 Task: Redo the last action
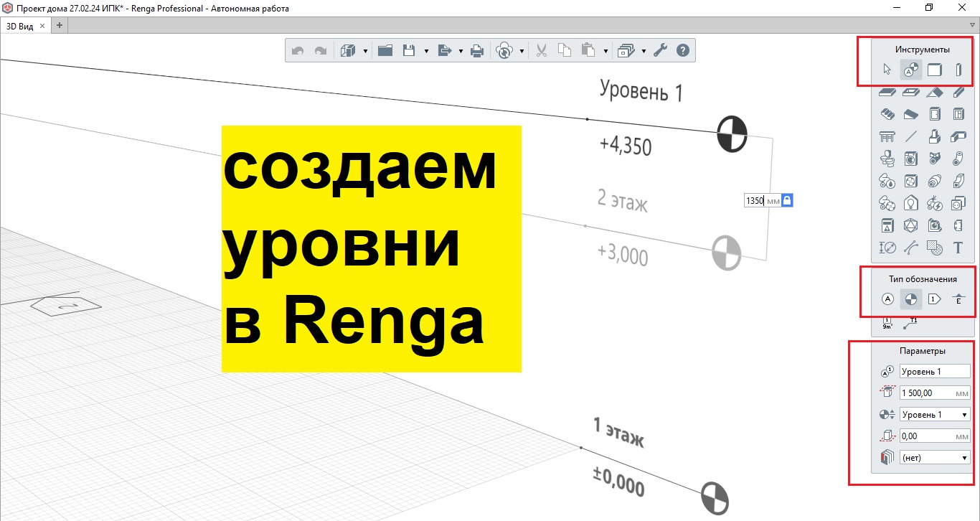[321, 51]
